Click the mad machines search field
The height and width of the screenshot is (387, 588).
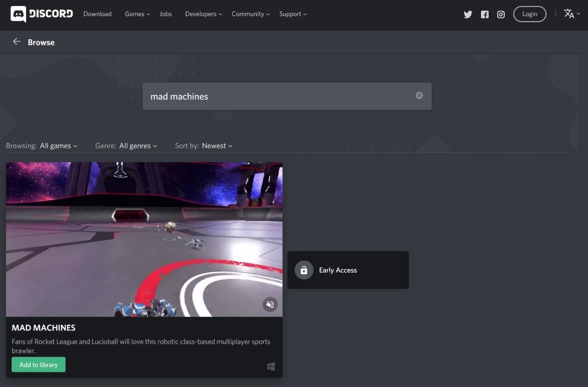287,96
